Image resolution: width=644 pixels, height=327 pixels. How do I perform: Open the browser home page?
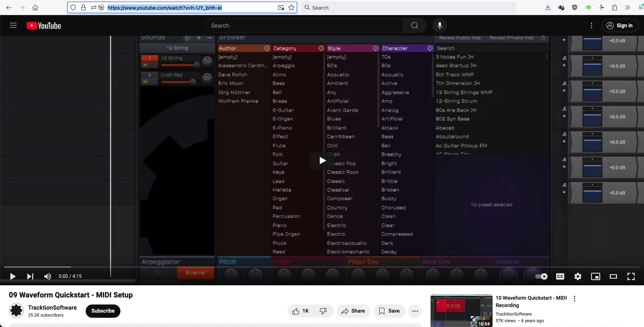pos(35,7)
